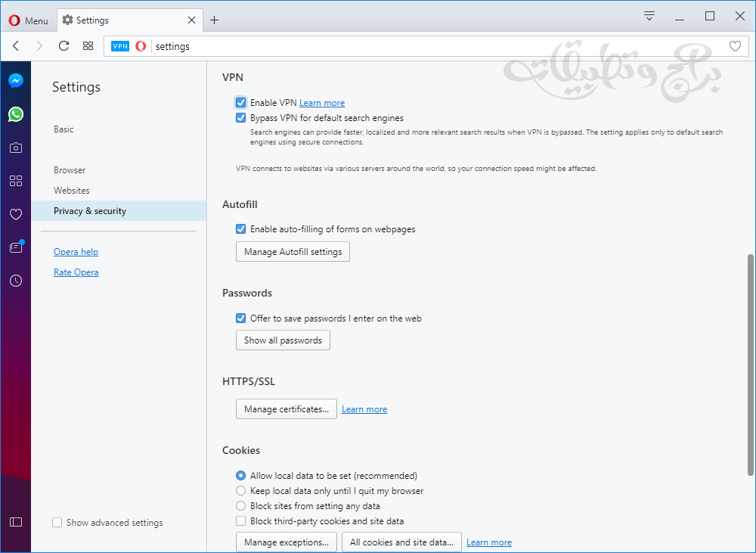The image size is (756, 553).
Task: Open Bookmarks heart icon in sidebar
Action: tap(16, 214)
